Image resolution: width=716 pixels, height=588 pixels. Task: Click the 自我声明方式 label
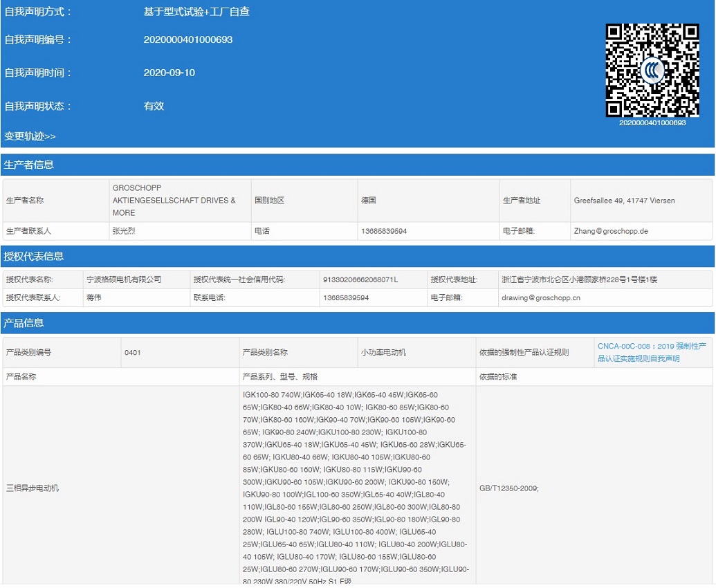(x=38, y=11)
